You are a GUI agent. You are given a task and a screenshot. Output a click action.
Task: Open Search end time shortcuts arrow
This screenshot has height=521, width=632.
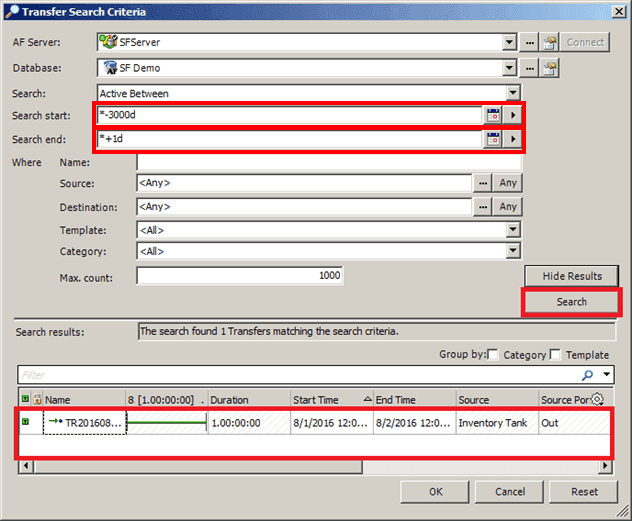click(x=512, y=139)
